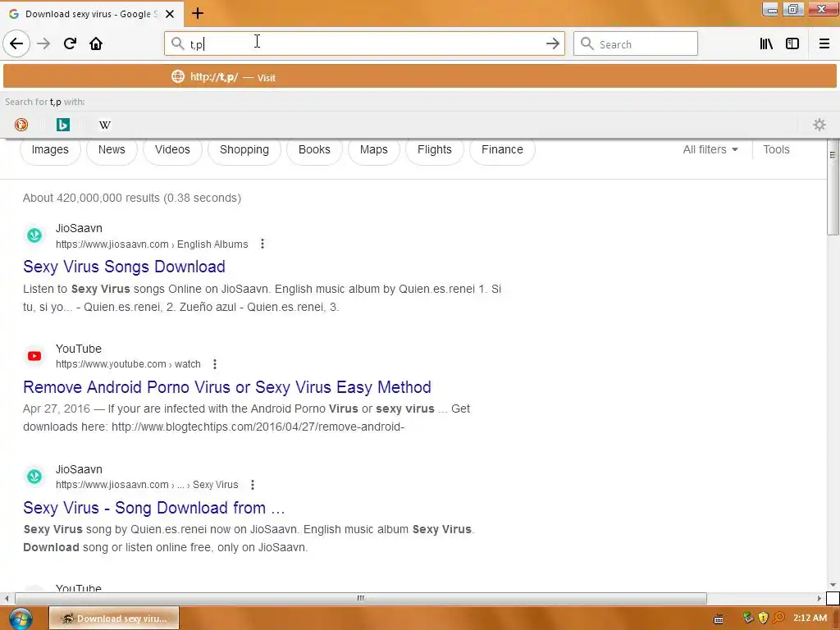Screen dimensions: 840x630
Task: Click the YouTube favicon icon
Action: coord(34,356)
